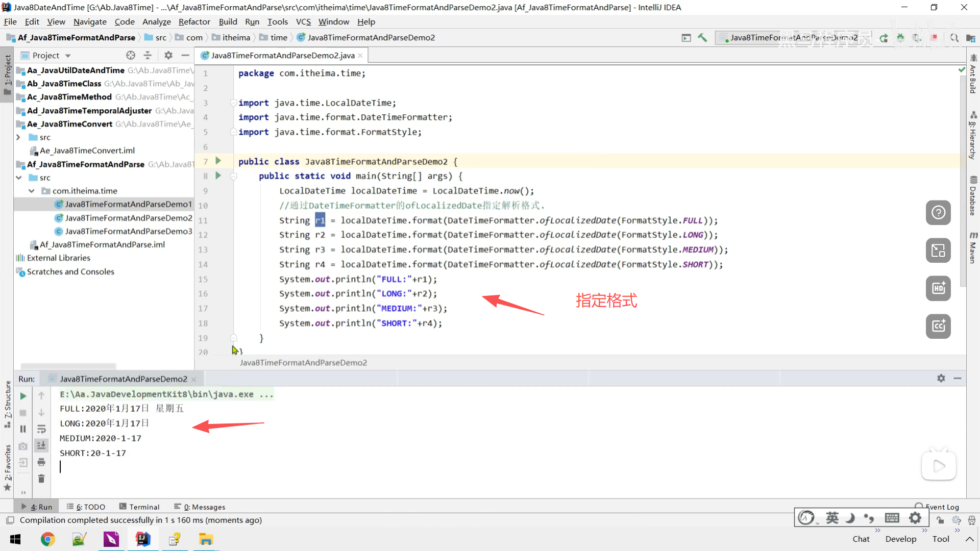980x551 pixels.
Task: Toggle soft-wrap in Run console
Action: click(41, 429)
